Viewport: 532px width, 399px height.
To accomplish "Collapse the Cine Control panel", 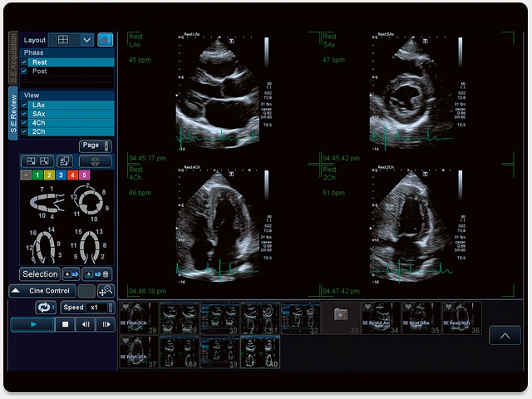I will (16, 291).
